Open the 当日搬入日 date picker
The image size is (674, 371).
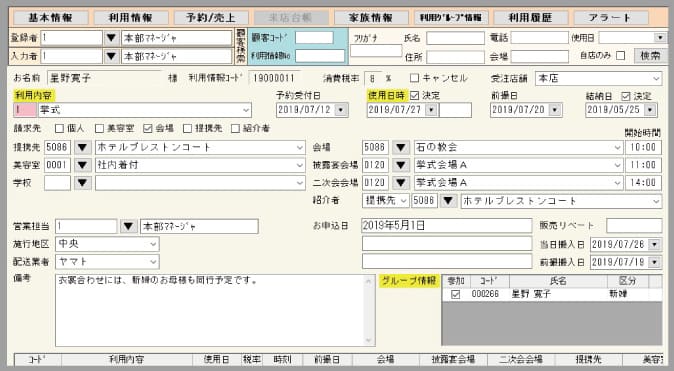tap(655, 245)
